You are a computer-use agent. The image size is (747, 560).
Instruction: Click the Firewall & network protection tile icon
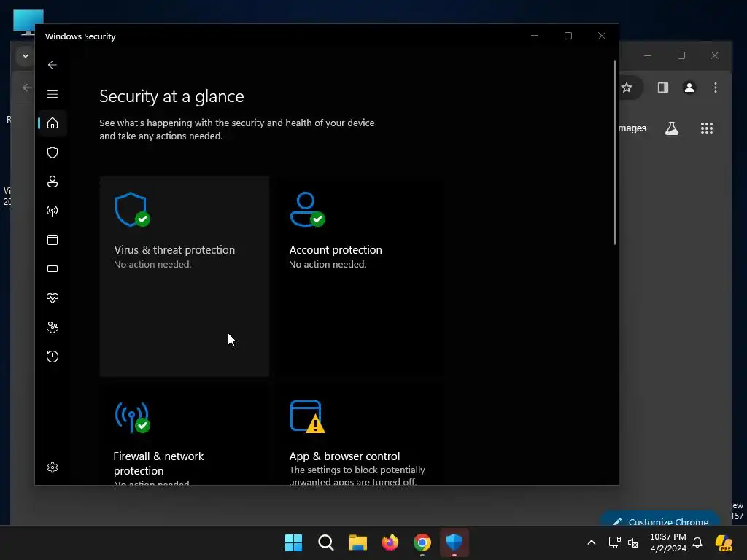133,417
